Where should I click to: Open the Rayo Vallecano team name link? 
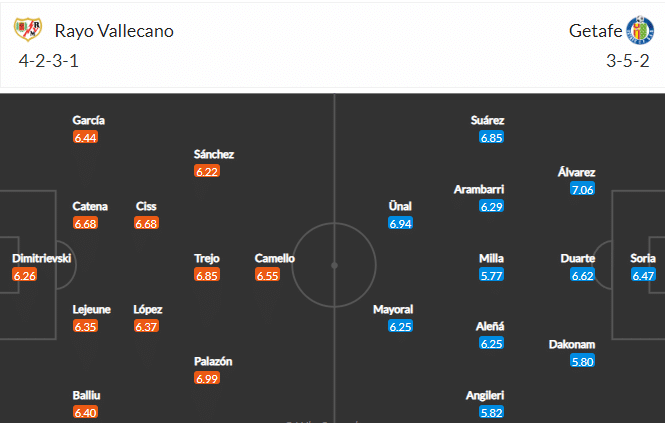114,31
